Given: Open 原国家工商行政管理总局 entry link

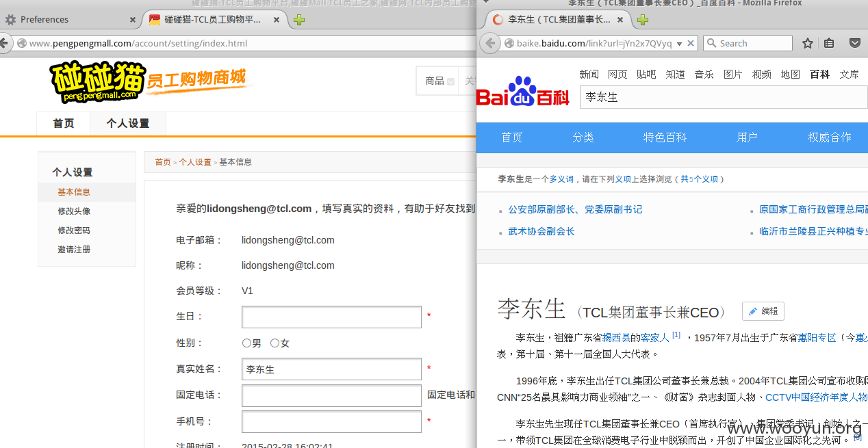Looking at the screenshot, I should (x=813, y=209).
